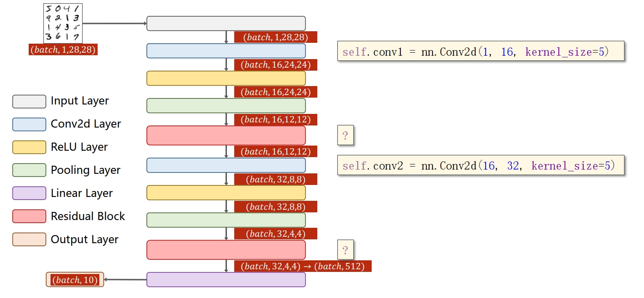Click the yellow ReLU Layer legend swatch
The width and height of the screenshot is (644, 298).
click(x=29, y=147)
